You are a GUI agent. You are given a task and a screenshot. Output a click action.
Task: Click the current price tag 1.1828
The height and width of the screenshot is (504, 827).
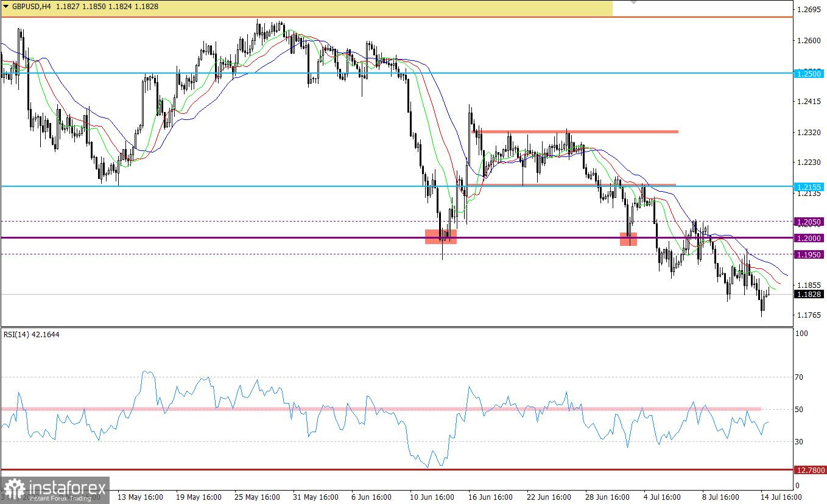810,294
